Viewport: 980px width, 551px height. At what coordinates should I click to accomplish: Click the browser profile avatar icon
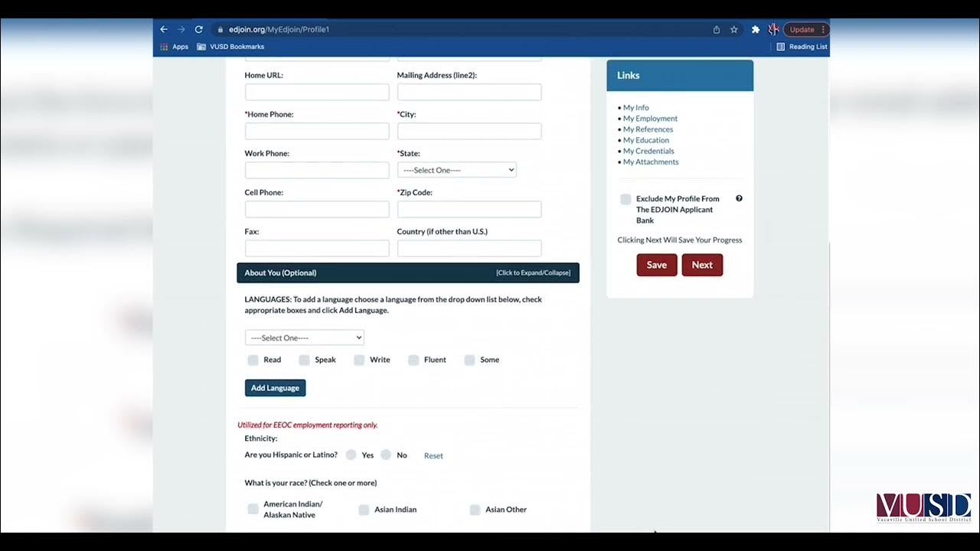coord(773,30)
